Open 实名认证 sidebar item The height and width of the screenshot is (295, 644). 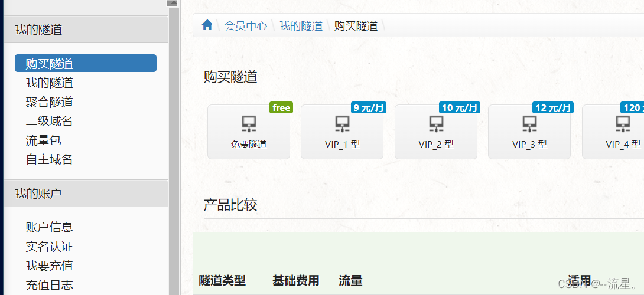point(49,247)
